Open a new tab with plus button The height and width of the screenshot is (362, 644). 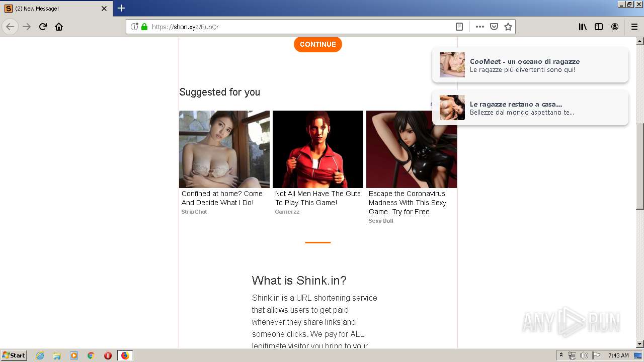point(121,8)
